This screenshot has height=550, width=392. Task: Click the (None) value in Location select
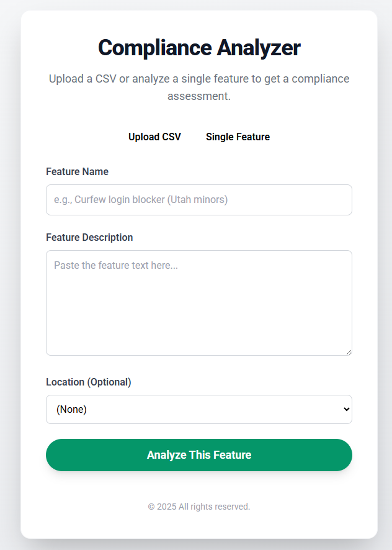[x=71, y=409]
